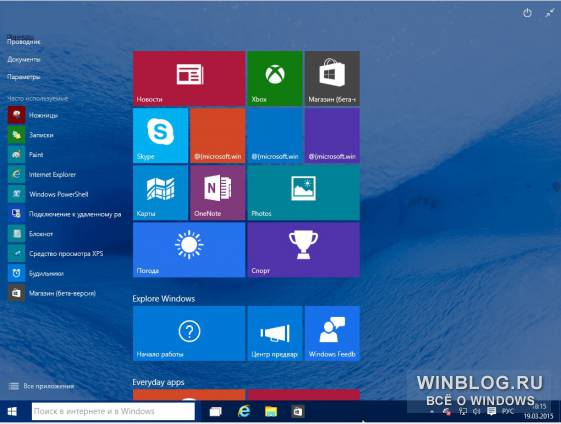This screenshot has width=561, height=424.
Task: Open the Магазин (бета) store tile
Action: [332, 78]
